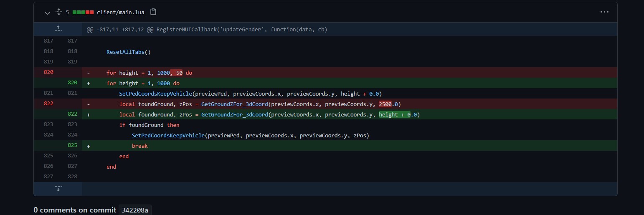Click the highlighted 'height + 0' added text
644x215 pixels.
pos(394,114)
